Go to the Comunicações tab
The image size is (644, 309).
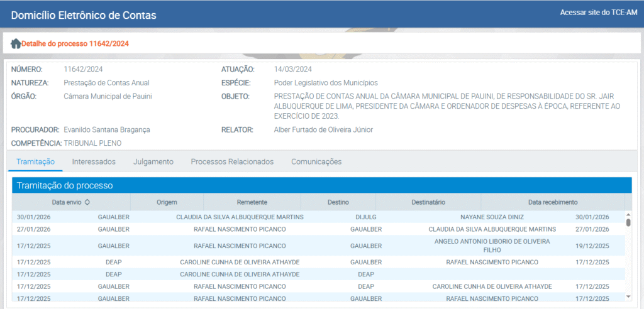pos(316,162)
